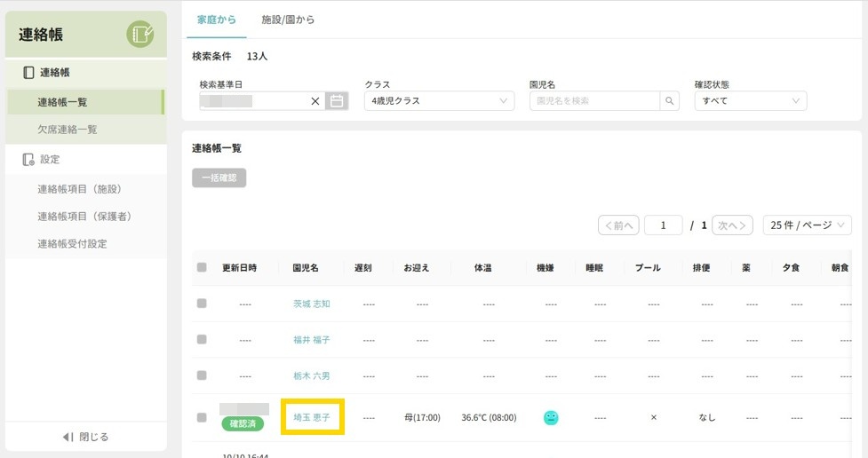Click the magnifier icon to search 園児名
Screen dimensions: 868x458
click(x=671, y=101)
